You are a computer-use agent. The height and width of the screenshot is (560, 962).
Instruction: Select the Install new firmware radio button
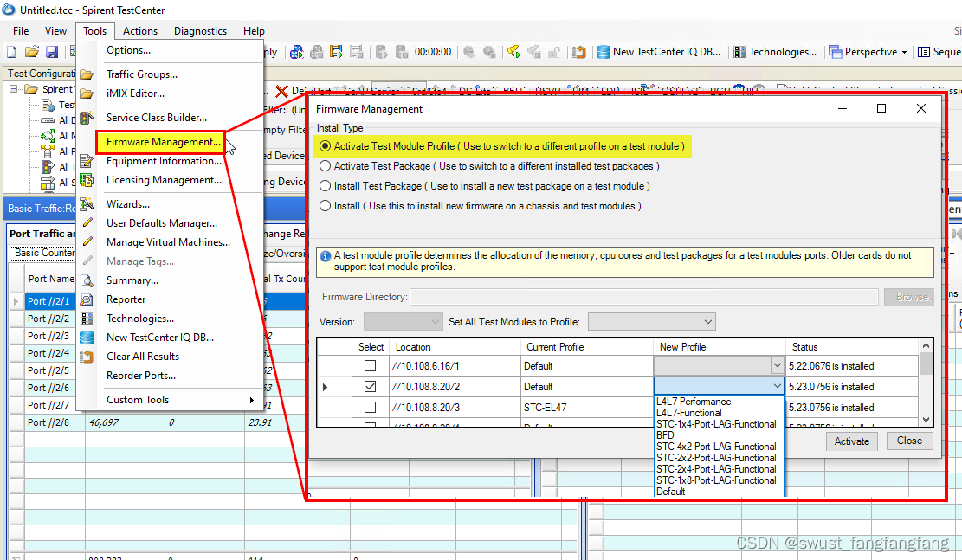coord(326,206)
